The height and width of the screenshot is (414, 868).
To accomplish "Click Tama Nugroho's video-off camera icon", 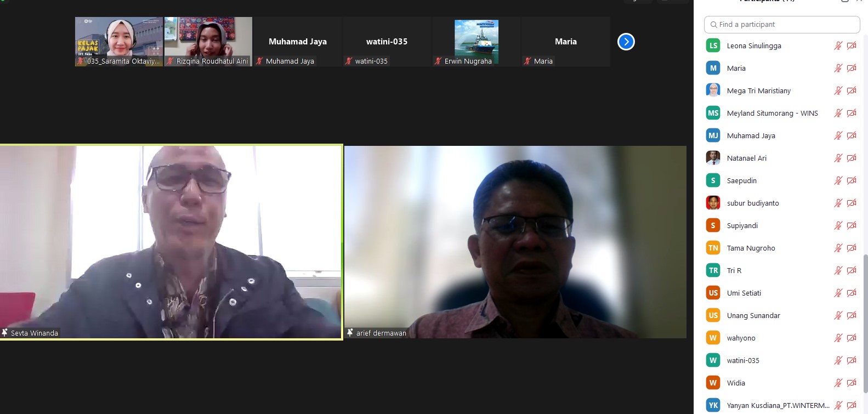I will (852, 248).
